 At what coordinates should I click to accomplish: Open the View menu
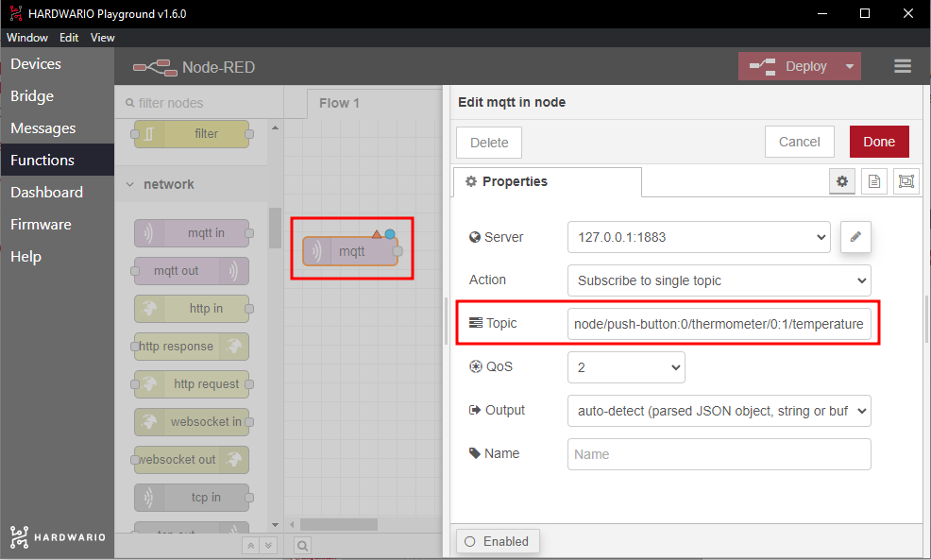point(102,38)
